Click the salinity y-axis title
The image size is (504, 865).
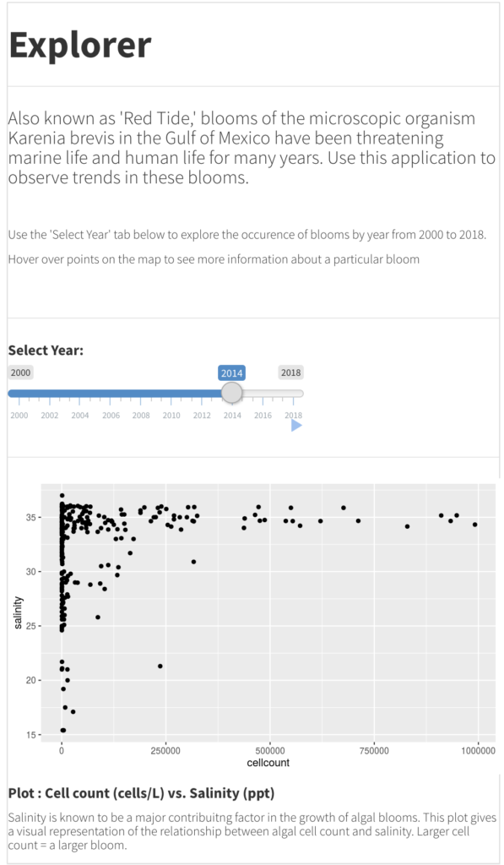pyautogui.click(x=19, y=612)
